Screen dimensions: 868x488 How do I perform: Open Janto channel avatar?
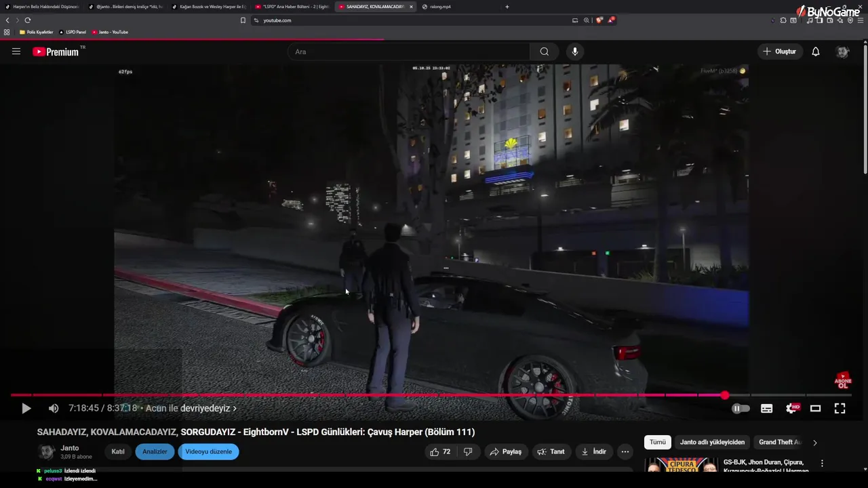[46, 451]
